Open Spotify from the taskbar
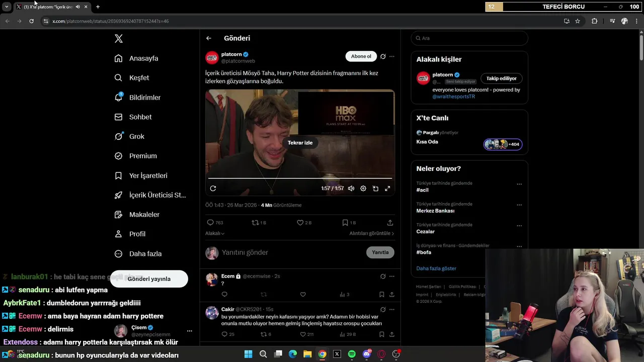The width and height of the screenshot is (644, 362). pyautogui.click(x=352, y=354)
